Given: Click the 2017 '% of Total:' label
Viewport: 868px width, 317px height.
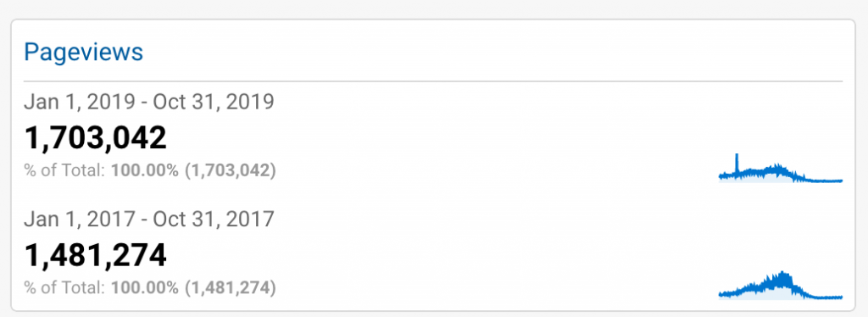Looking at the screenshot, I should click(64, 288).
